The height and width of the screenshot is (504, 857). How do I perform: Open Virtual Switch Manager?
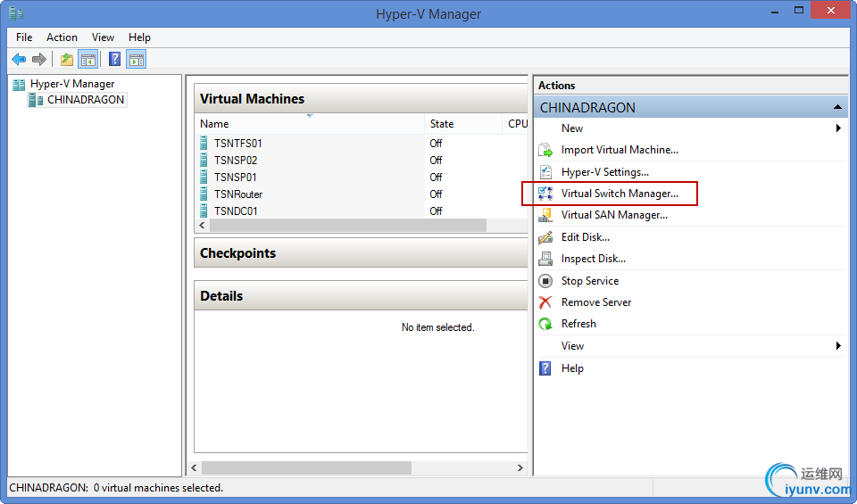(x=620, y=194)
